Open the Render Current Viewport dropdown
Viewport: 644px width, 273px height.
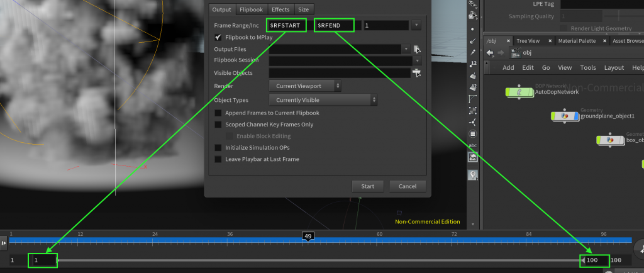coord(305,86)
